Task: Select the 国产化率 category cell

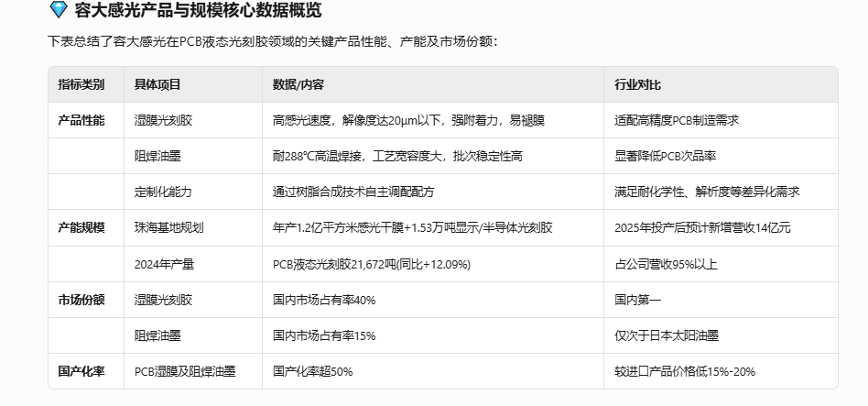Action: coord(81,372)
